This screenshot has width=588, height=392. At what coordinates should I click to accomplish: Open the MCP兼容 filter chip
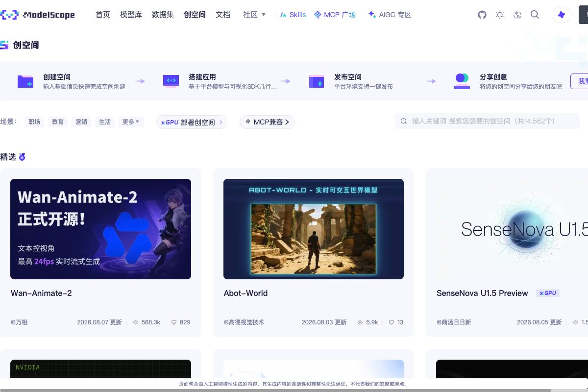267,122
